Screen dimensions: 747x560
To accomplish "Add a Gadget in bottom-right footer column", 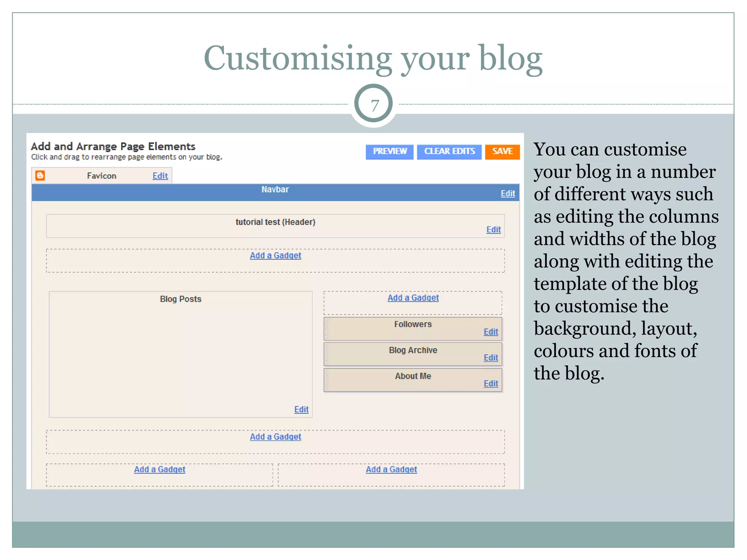I will point(391,470).
